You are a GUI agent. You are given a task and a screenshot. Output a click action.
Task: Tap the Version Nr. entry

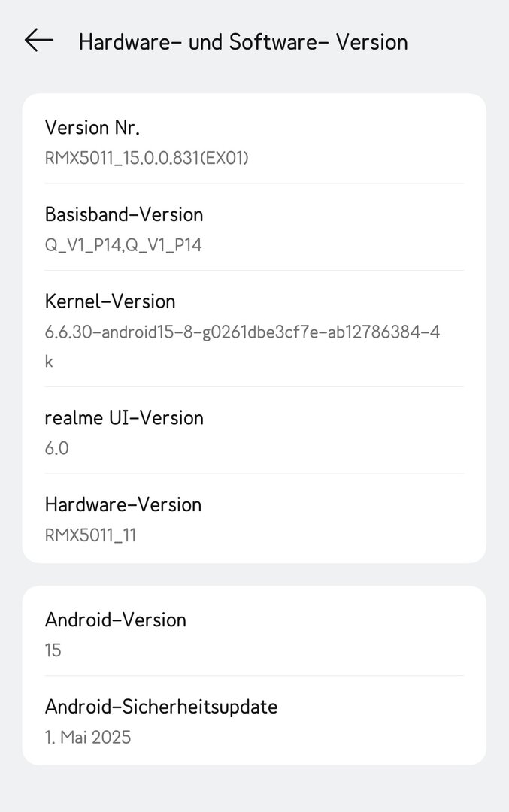tap(254, 140)
